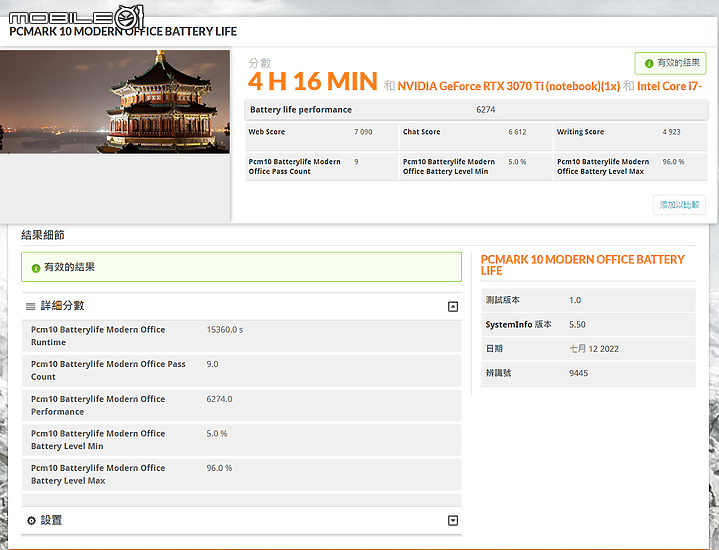The image size is (719, 550).
Task: Click the Runtime value 15360.0 s
Action: tap(225, 330)
